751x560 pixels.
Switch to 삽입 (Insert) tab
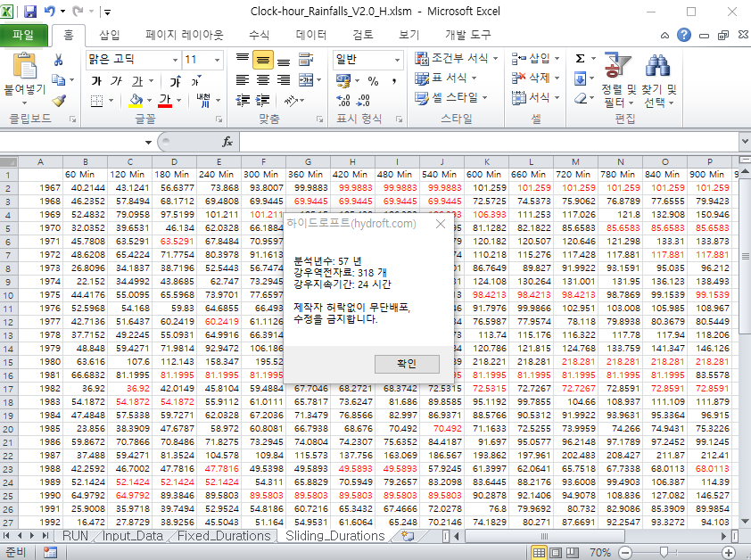[x=109, y=35]
